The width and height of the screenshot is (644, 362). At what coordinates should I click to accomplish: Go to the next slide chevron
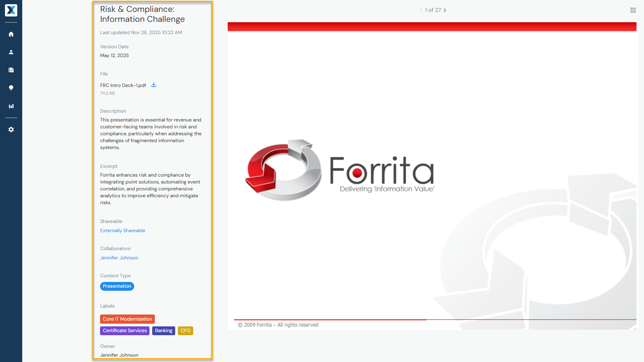tap(445, 10)
